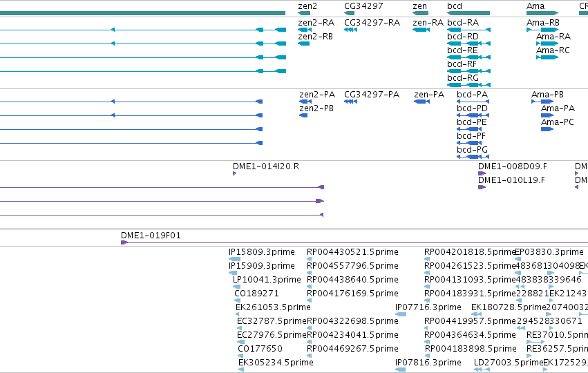The image size is (588, 373).
Task: Select EST IP07816.3prime
Action: click(428, 363)
